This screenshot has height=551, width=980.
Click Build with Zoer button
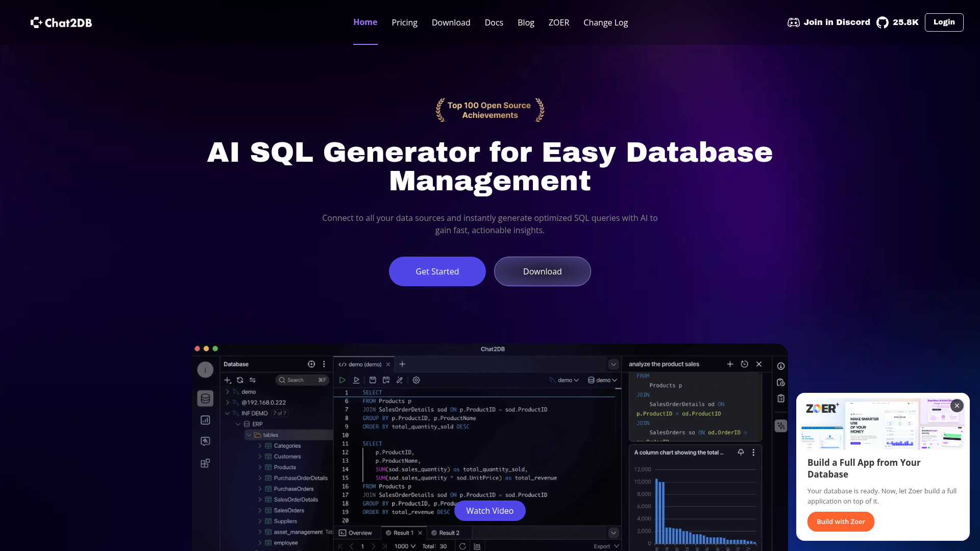click(x=840, y=521)
